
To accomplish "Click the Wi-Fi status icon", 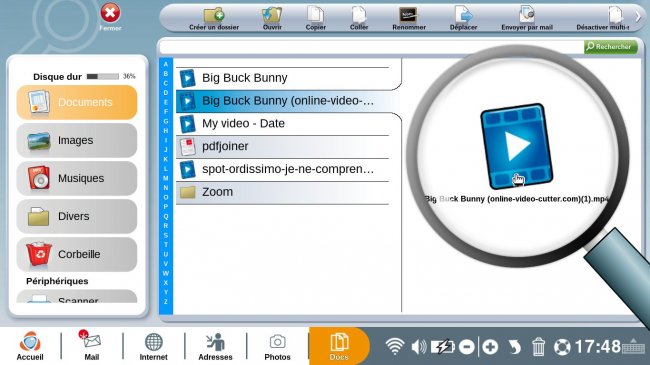I will tap(394, 346).
